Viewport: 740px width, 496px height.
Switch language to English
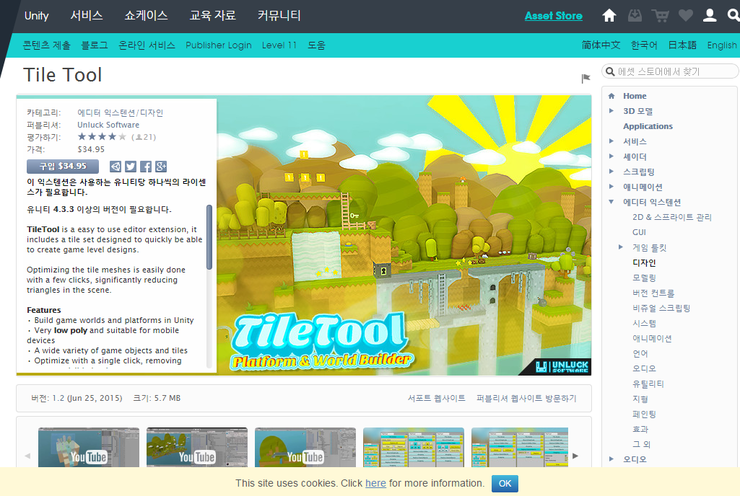pyautogui.click(x=722, y=45)
